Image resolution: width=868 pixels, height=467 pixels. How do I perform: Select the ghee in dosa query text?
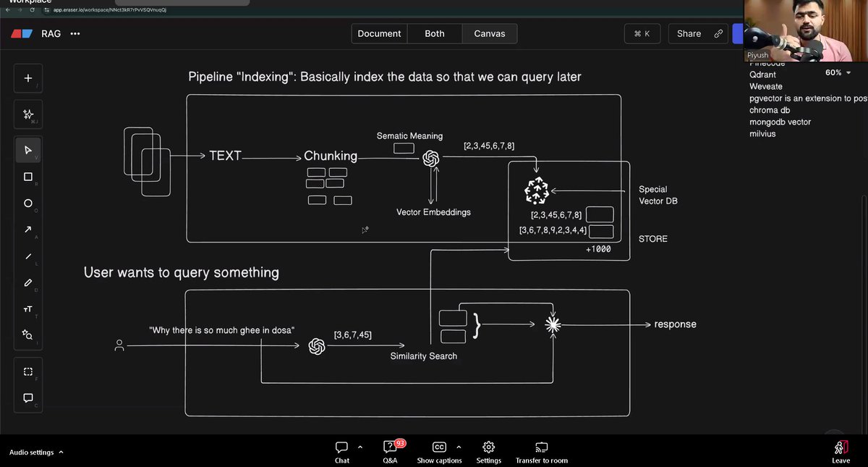tap(221, 330)
